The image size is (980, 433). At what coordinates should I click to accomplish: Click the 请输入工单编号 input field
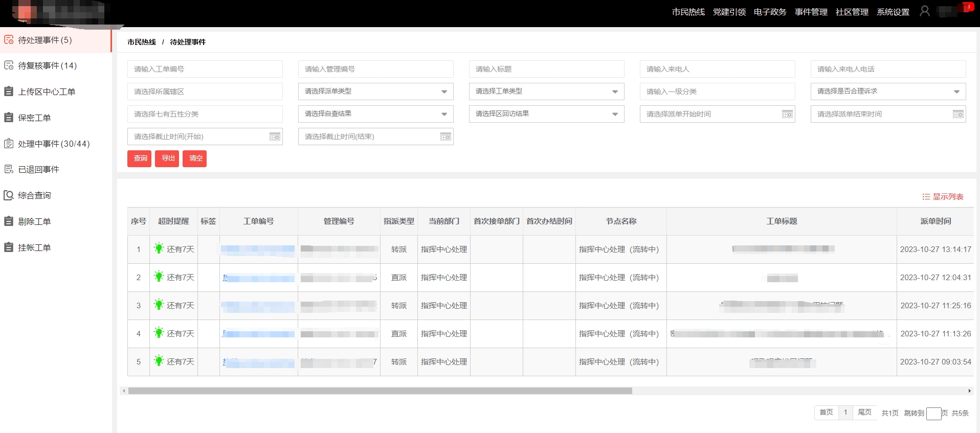tap(205, 69)
